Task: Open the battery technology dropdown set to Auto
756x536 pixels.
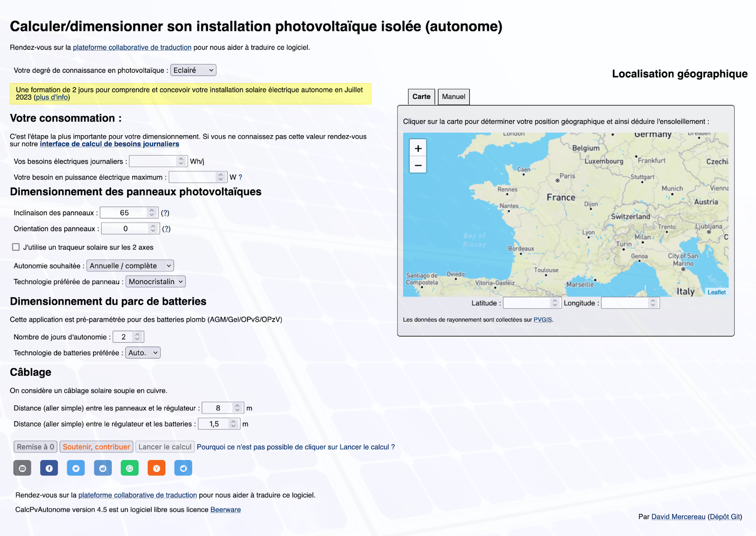Action: (142, 352)
